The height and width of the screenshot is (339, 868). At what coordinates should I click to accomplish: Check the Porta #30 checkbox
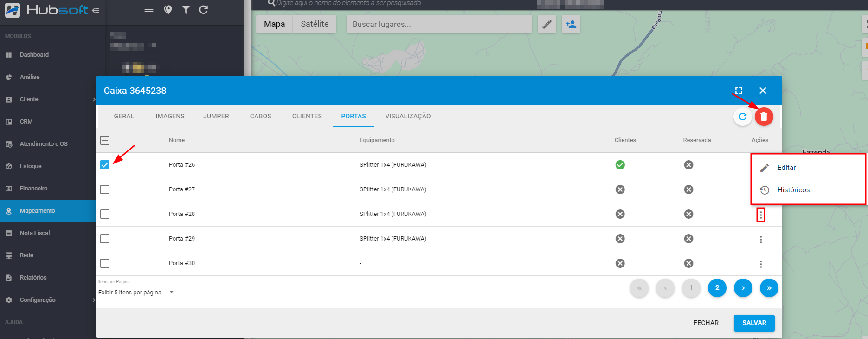click(105, 263)
